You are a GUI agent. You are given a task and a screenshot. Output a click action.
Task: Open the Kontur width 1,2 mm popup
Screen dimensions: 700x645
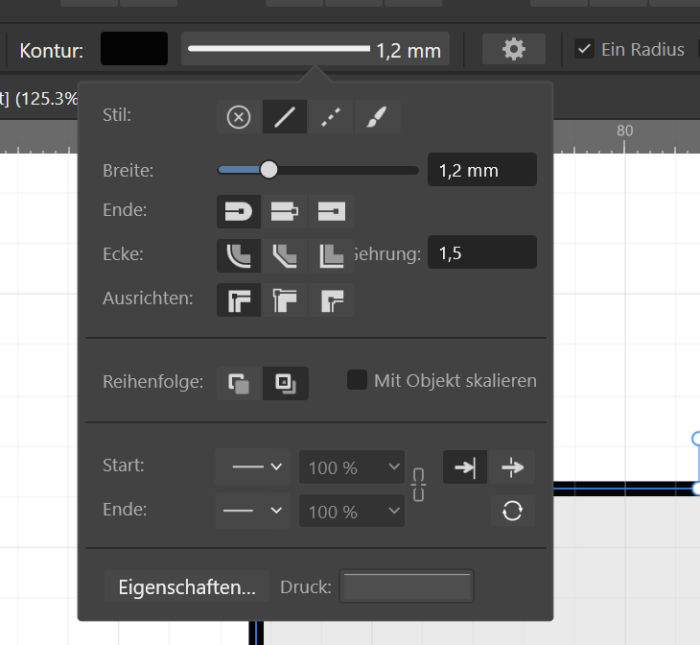(315, 49)
